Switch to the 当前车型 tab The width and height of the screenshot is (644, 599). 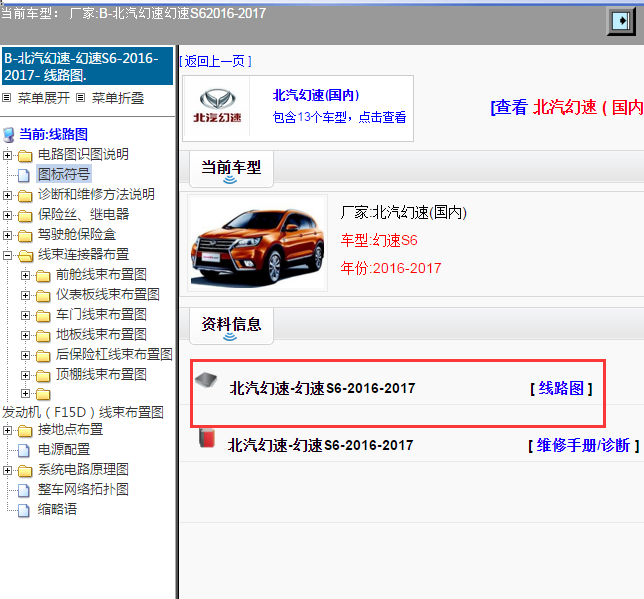231,169
